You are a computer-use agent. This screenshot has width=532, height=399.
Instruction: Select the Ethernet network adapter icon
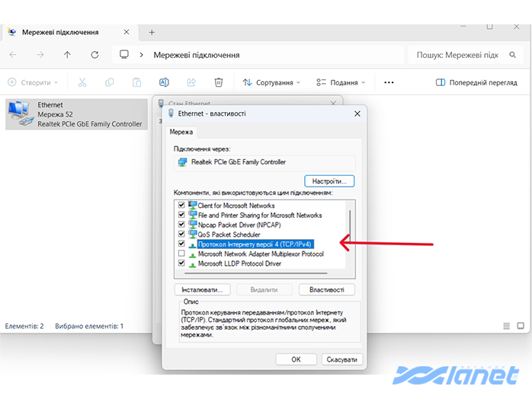(21, 114)
